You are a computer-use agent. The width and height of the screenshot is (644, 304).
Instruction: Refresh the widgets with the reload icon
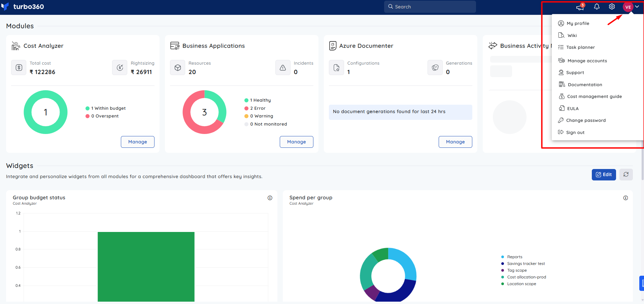[x=626, y=175]
